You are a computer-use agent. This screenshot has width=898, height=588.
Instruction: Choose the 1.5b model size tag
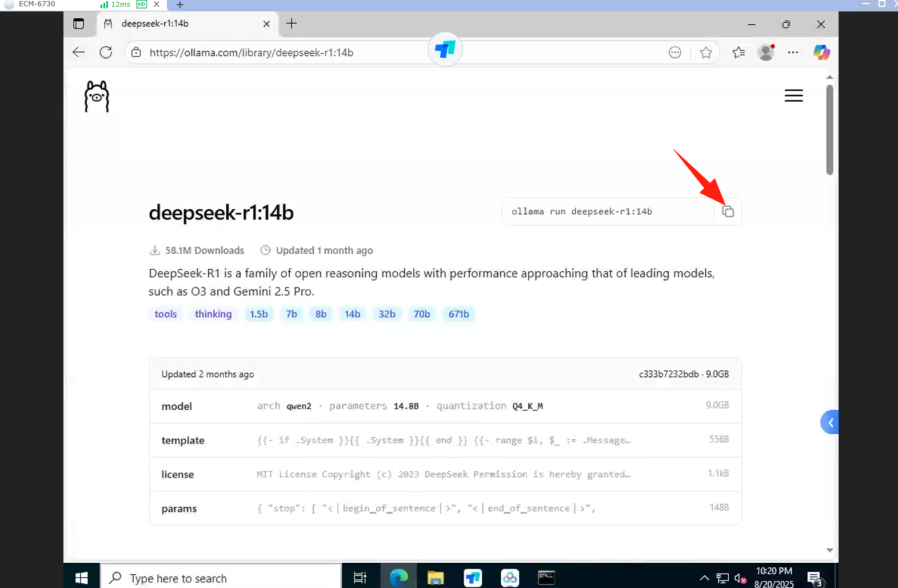click(x=259, y=314)
